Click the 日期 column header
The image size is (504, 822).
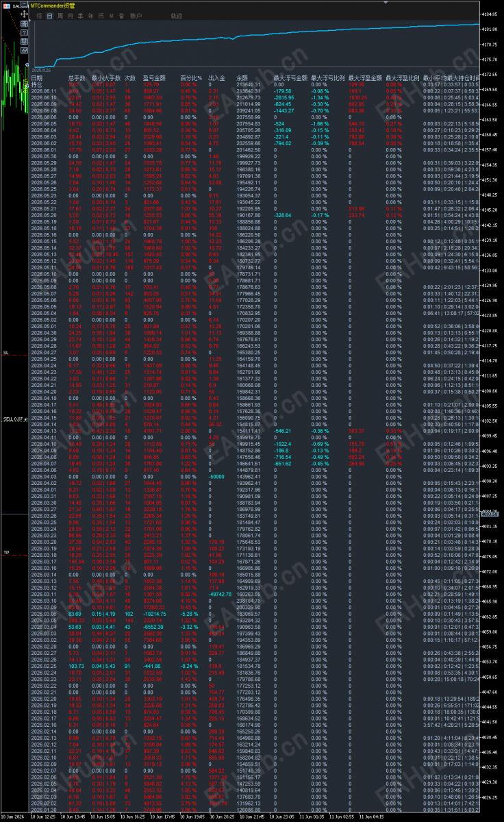(x=37, y=78)
